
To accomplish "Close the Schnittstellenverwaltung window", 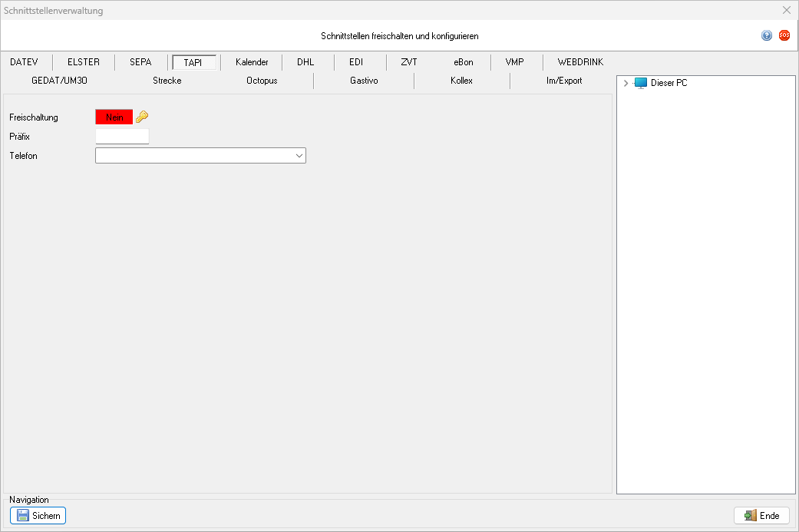I will click(x=786, y=11).
